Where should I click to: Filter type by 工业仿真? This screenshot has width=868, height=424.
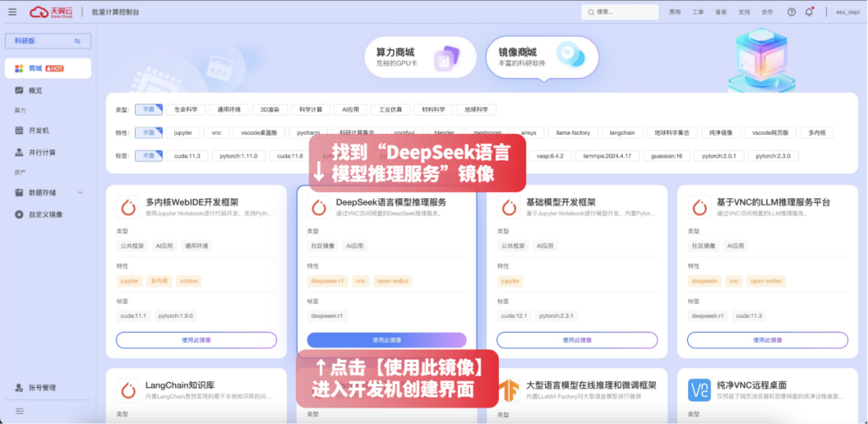[x=391, y=109]
